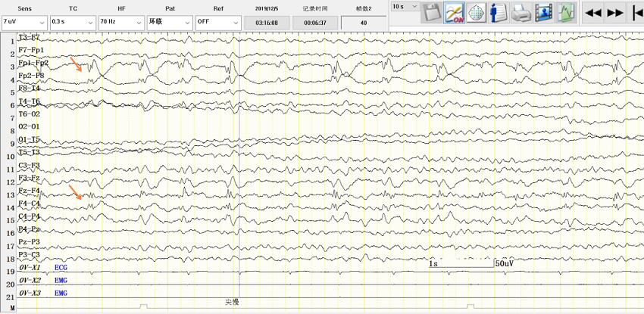Click the floppy disk save icon

[432, 12]
